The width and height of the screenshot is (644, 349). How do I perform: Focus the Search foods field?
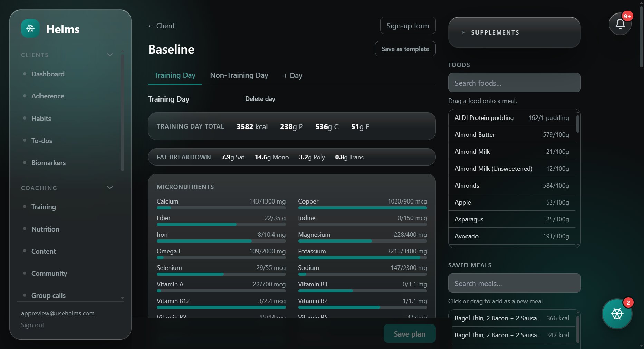(x=514, y=83)
